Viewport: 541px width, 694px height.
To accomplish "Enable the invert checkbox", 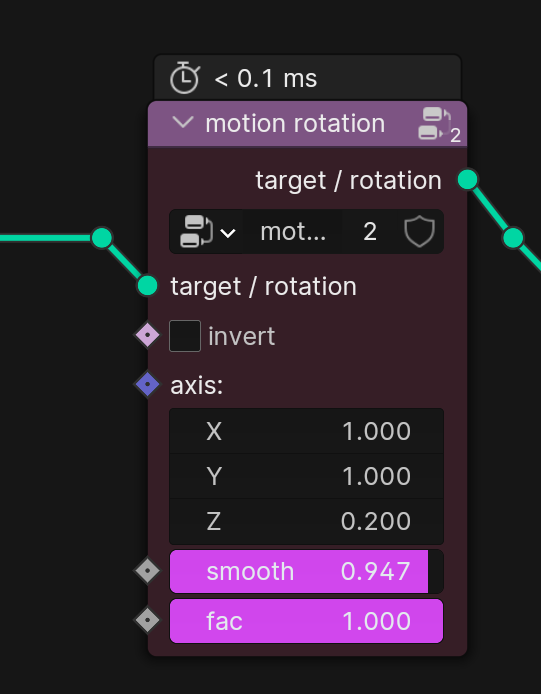I will coord(185,336).
